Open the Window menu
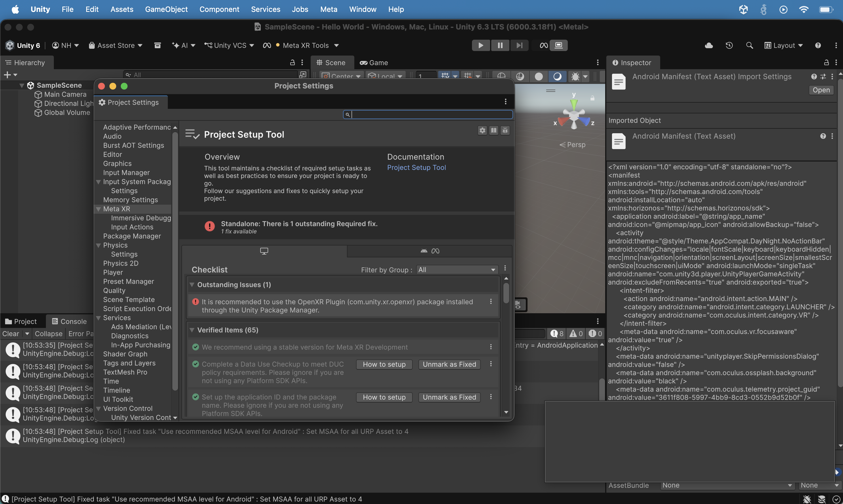Image resolution: width=843 pixels, height=504 pixels. click(363, 9)
